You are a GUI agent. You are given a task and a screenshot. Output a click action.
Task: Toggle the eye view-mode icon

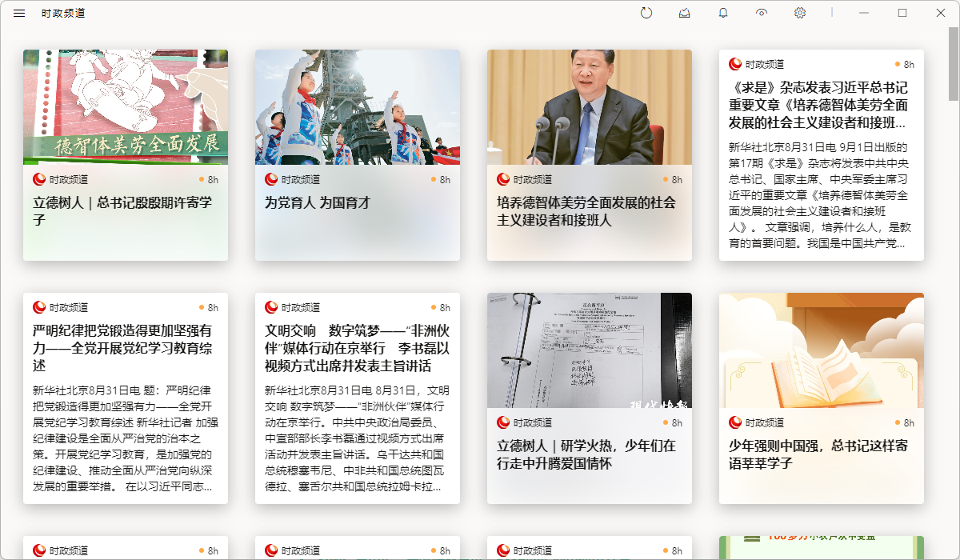coord(762,13)
